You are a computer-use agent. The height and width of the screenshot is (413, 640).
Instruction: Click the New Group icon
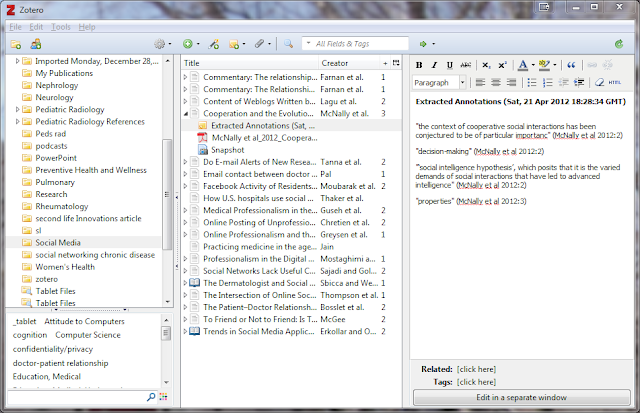36,44
